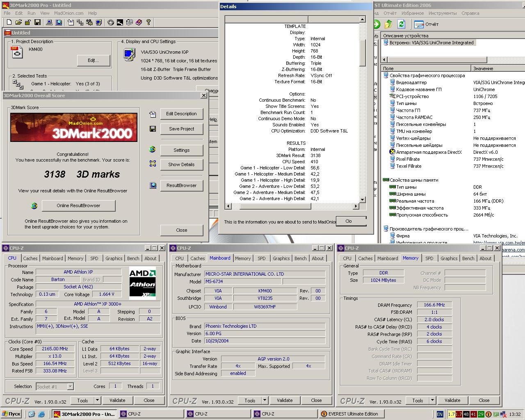Click the 2165.00 MHz Core Speed field

coord(55,349)
